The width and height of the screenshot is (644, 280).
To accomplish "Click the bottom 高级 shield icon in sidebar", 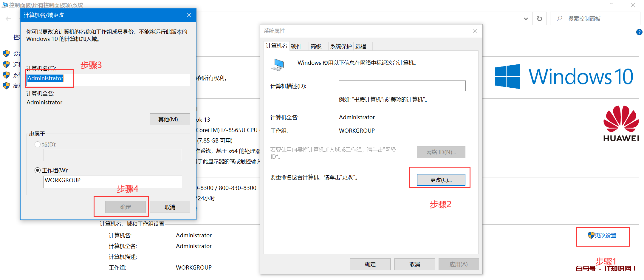I will [6, 86].
